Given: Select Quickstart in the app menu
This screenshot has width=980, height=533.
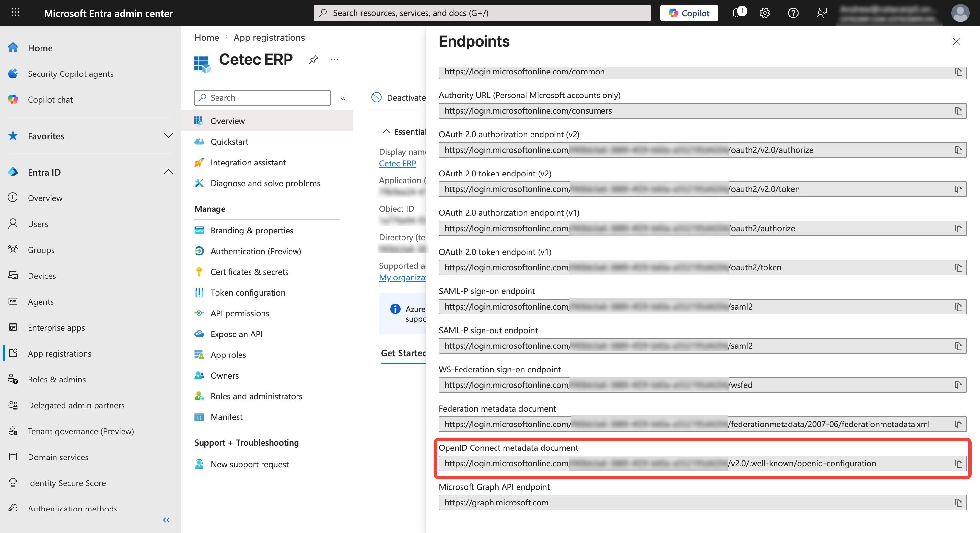Looking at the screenshot, I should click(x=229, y=142).
